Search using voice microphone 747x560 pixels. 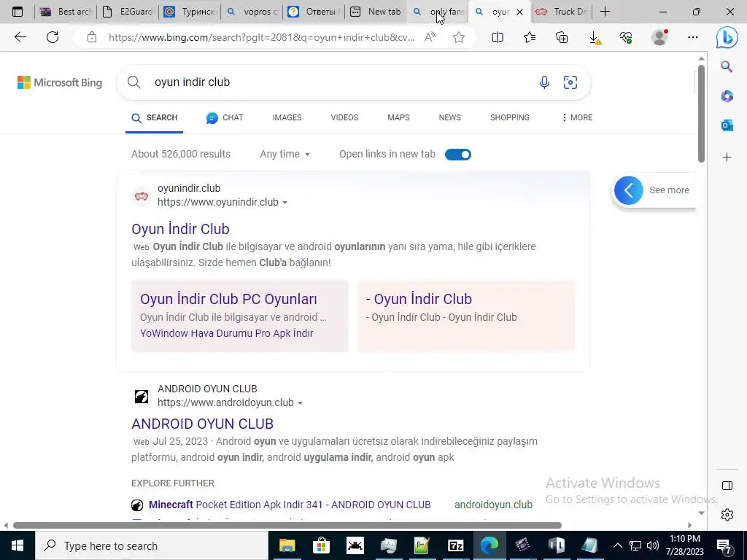pos(544,82)
